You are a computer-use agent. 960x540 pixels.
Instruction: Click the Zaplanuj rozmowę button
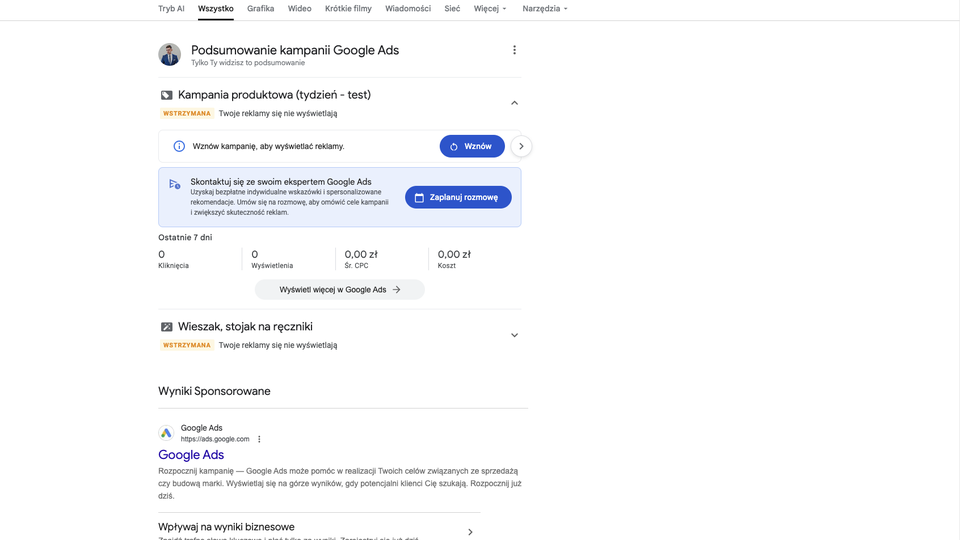click(x=458, y=197)
